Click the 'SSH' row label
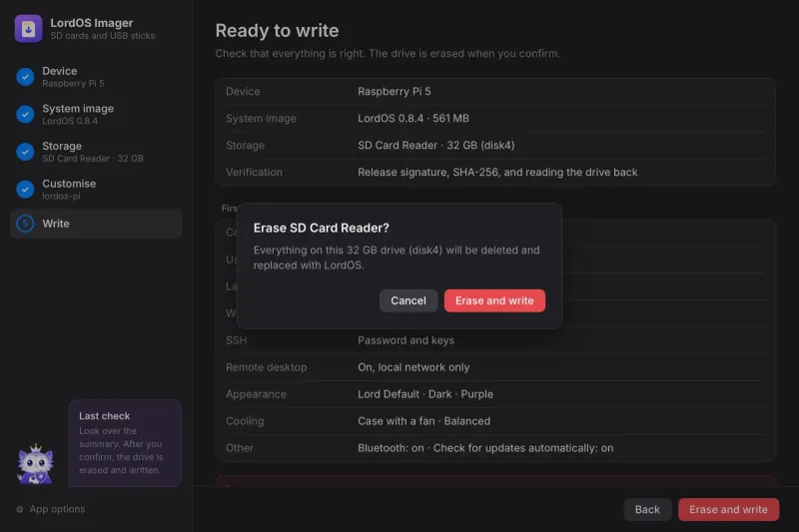The height and width of the screenshot is (532, 799). tap(236, 340)
